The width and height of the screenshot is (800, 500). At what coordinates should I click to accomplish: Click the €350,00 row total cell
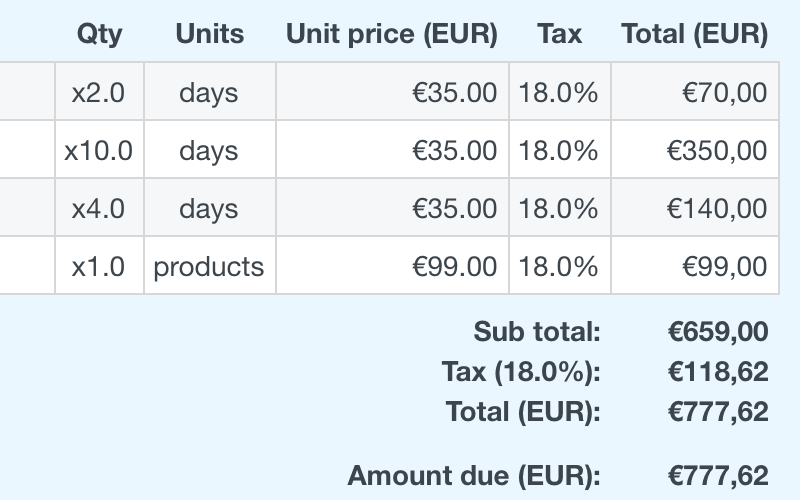pos(717,151)
